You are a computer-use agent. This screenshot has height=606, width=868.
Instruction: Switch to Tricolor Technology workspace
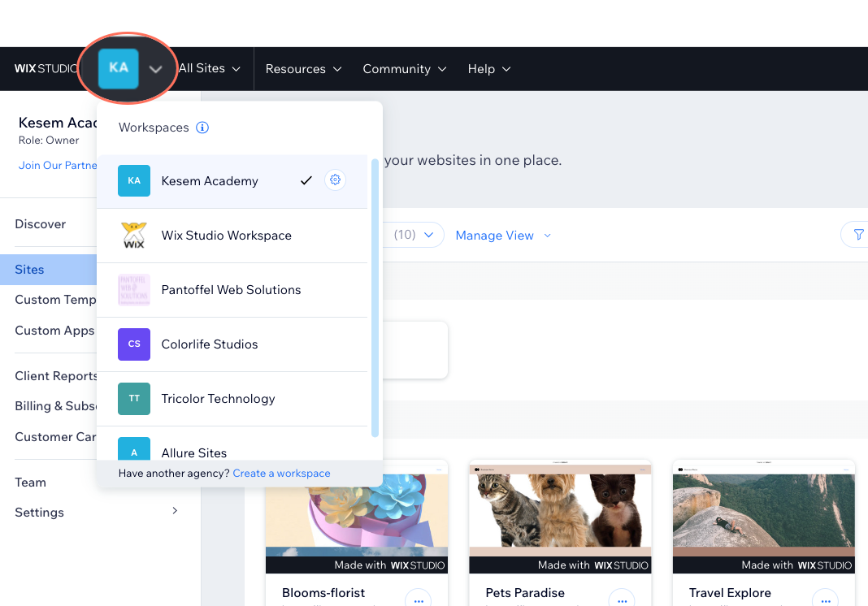coord(232,399)
